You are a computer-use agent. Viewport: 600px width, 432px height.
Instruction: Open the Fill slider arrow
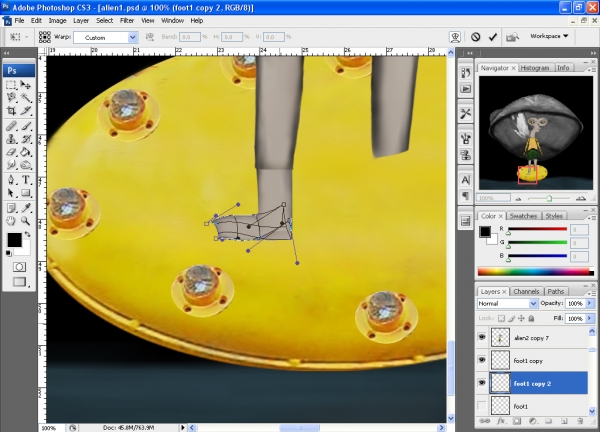pyautogui.click(x=590, y=318)
